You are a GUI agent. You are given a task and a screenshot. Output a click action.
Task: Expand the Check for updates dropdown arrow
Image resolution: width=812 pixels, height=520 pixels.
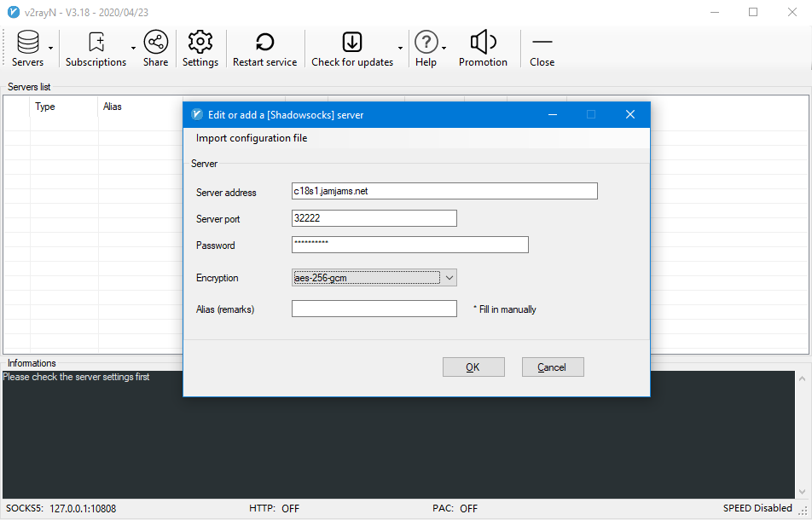click(400, 49)
